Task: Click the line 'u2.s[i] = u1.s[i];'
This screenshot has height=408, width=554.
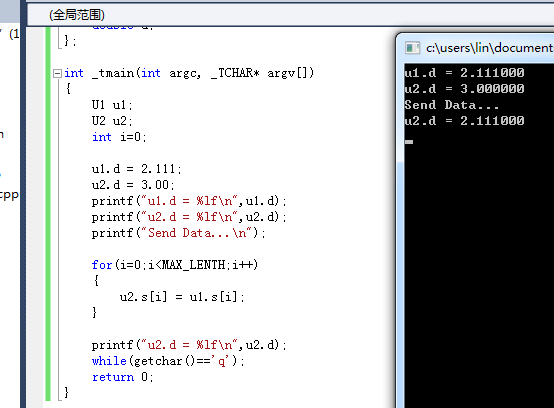Action: 182,297
